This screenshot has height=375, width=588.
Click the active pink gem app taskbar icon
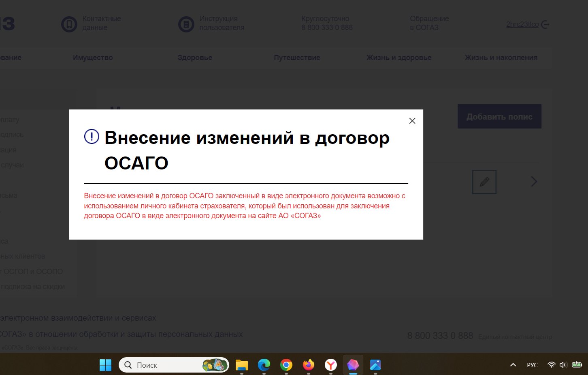[x=353, y=365]
